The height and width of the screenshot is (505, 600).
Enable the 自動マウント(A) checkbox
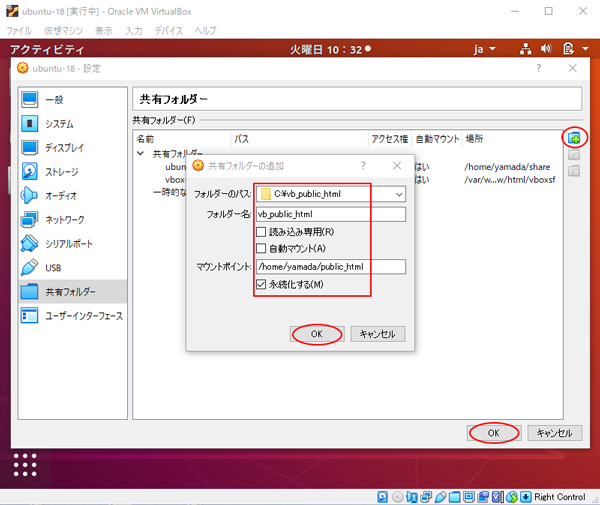click(261, 249)
